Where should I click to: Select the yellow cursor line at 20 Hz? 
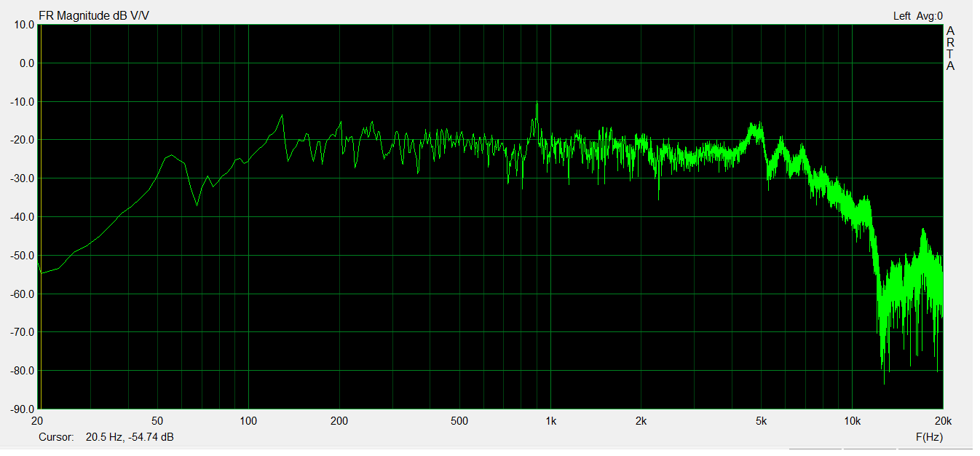coord(41,216)
